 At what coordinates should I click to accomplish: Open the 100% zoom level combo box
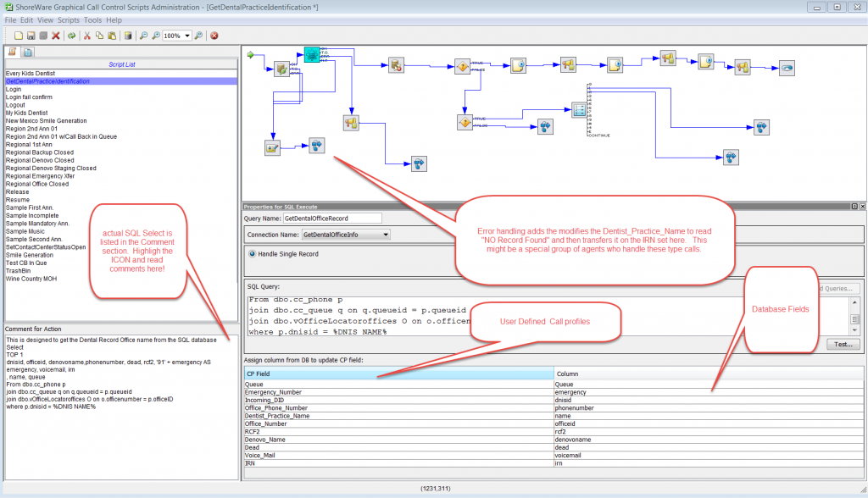[177, 36]
